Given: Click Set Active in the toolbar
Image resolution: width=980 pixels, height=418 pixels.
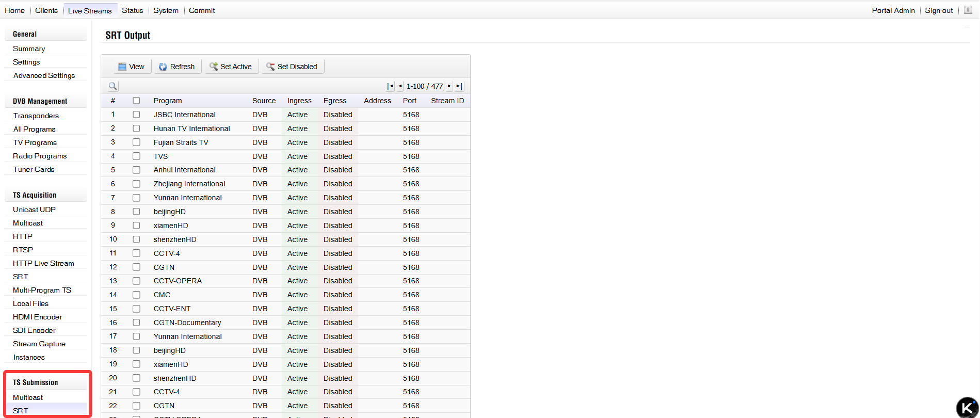Looking at the screenshot, I should tap(231, 67).
